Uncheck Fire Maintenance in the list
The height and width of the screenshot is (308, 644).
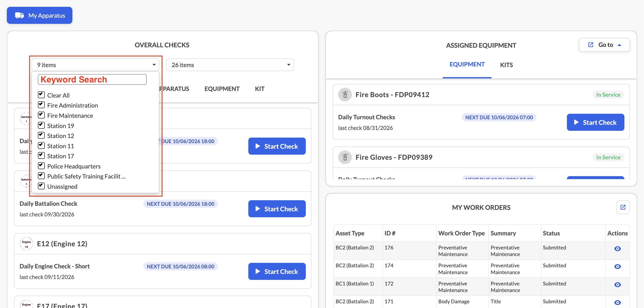tap(41, 115)
